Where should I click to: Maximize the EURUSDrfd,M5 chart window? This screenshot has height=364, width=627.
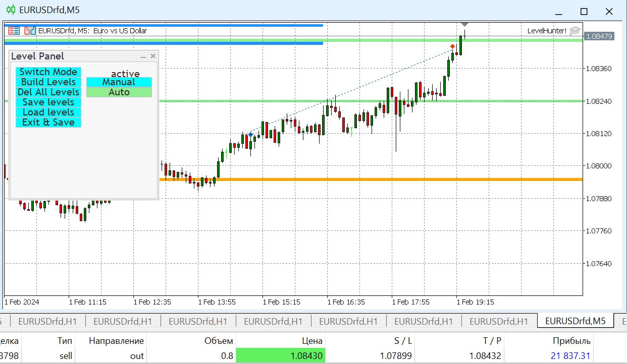coord(584,11)
